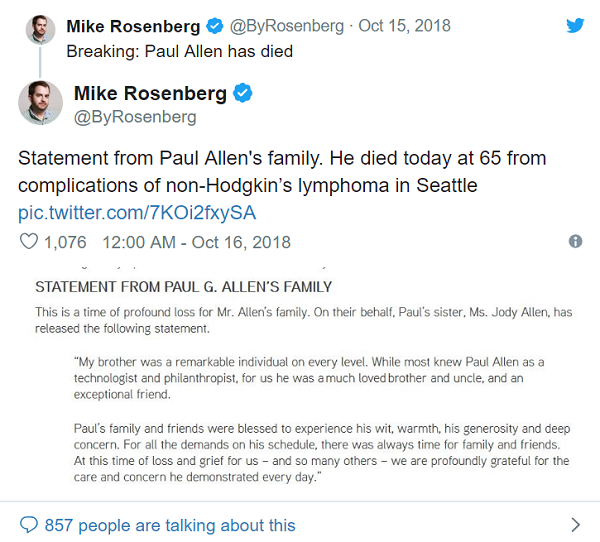Click the verified badge beside the large name
Viewport: 600px width, 542px height.
pos(242,94)
